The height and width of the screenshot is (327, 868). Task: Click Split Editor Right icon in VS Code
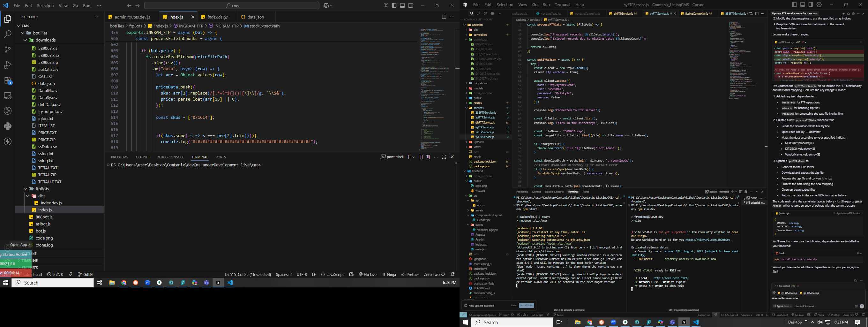coord(444,17)
